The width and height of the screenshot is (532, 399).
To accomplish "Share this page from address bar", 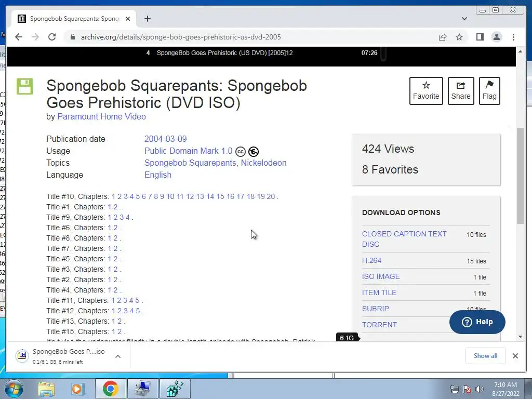I will [x=443, y=37].
